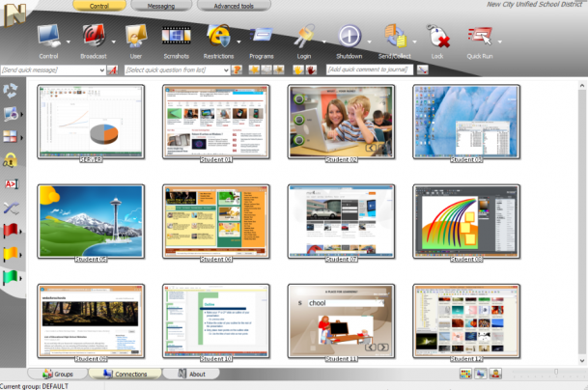The image size is (588, 390).
Task: Open the Select quick question dropdown
Action: click(x=226, y=70)
